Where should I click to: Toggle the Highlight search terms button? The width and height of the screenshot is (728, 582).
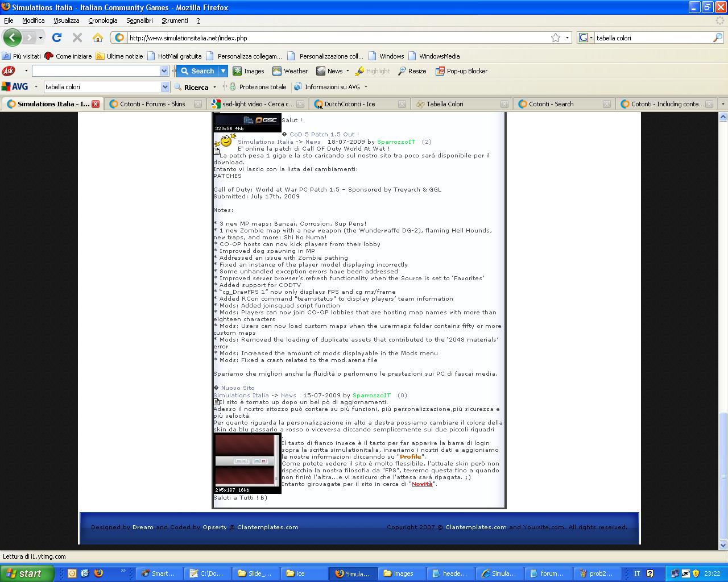(x=373, y=71)
